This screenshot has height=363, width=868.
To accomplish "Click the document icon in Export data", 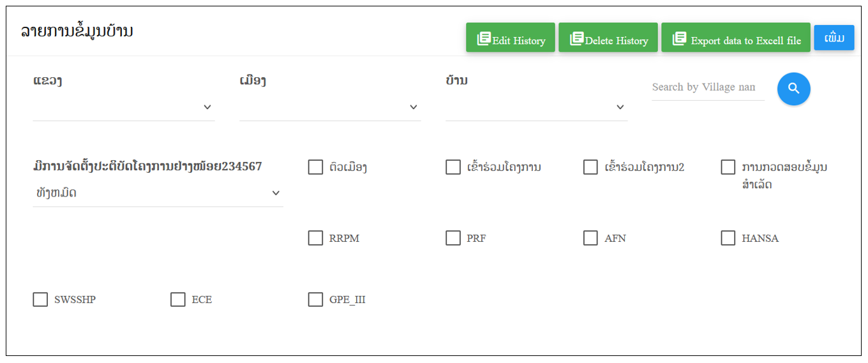I will [680, 39].
